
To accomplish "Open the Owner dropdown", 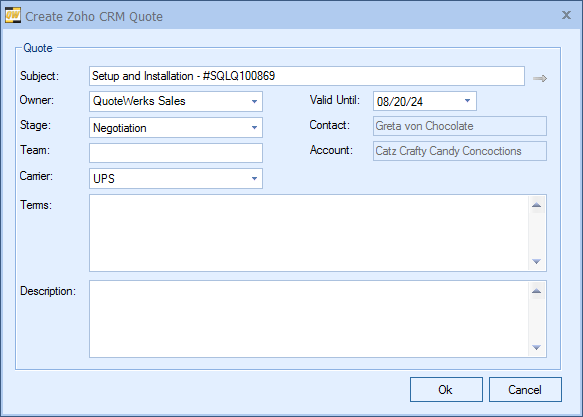I will click(254, 101).
